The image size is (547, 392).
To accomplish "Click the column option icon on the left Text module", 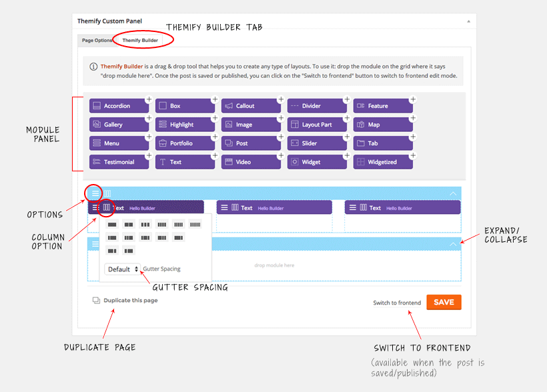I will [x=107, y=207].
